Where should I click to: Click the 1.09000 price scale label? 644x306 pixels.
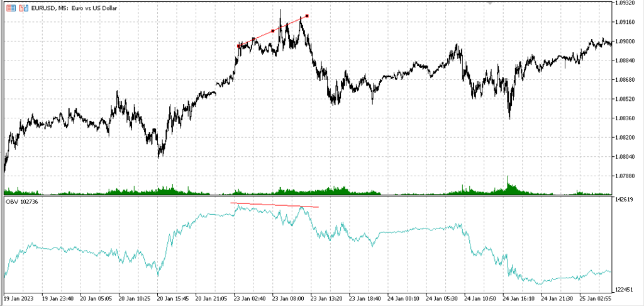coord(625,41)
